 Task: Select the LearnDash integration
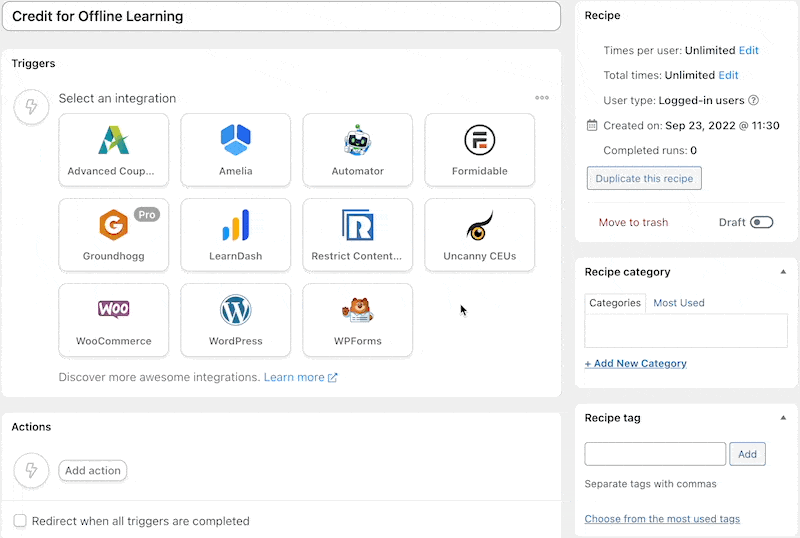coord(235,235)
